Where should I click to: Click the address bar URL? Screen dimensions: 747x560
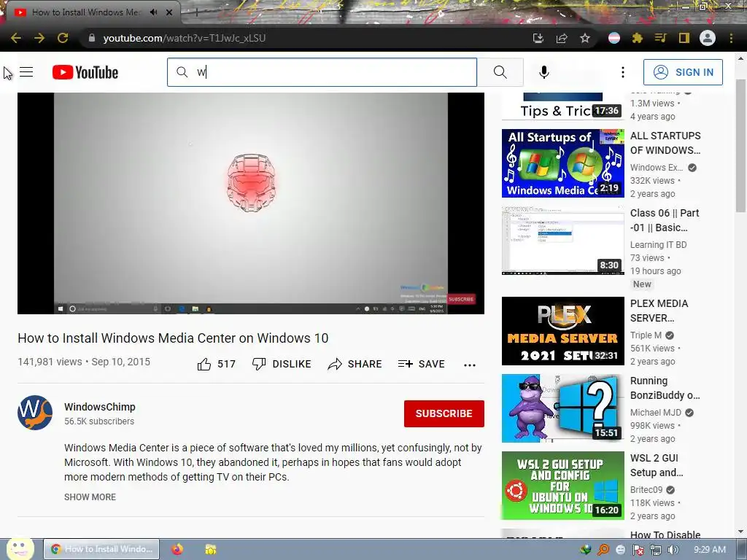(185, 38)
